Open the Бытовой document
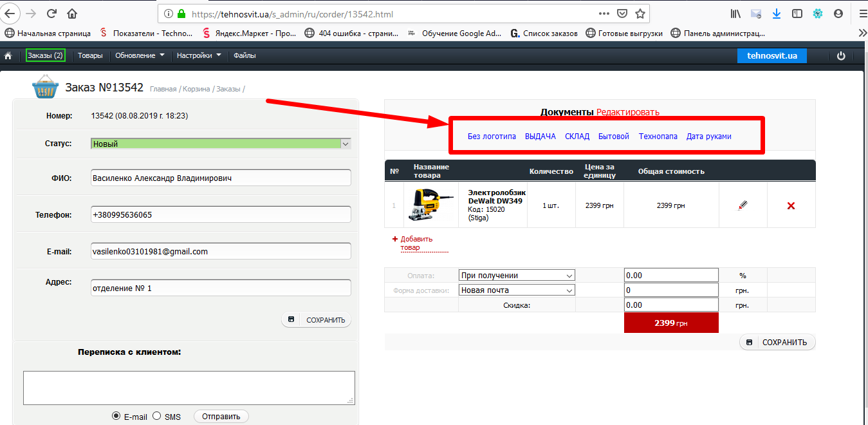 614,137
